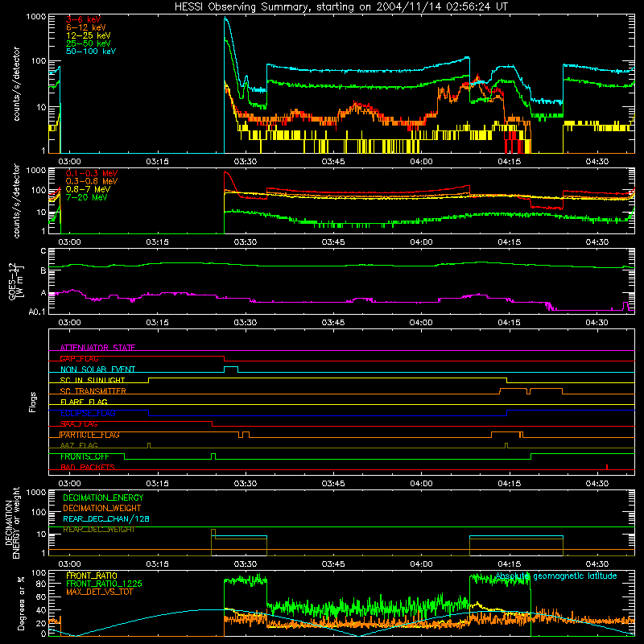Select the 3-6 keV legend label
This screenshot has height=644, width=644.
tap(83, 19)
